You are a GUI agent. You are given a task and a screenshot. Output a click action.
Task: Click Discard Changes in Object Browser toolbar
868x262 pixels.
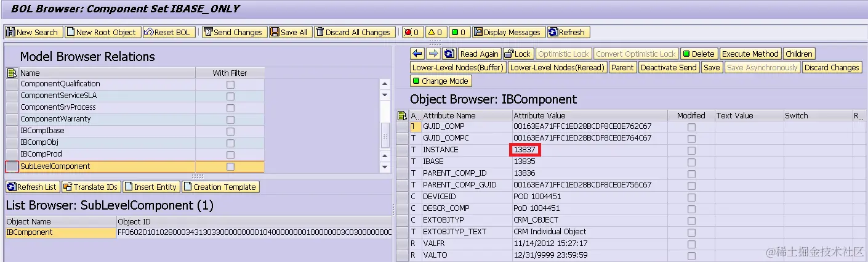coord(832,67)
